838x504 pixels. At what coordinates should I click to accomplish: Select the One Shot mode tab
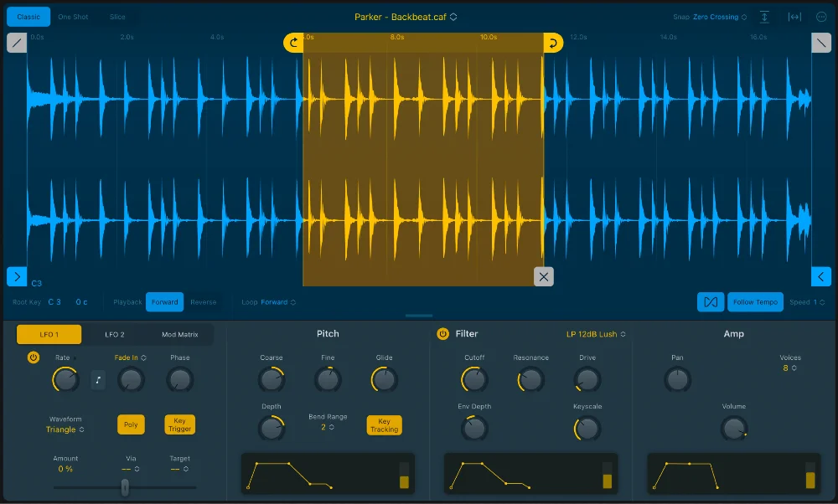click(73, 17)
